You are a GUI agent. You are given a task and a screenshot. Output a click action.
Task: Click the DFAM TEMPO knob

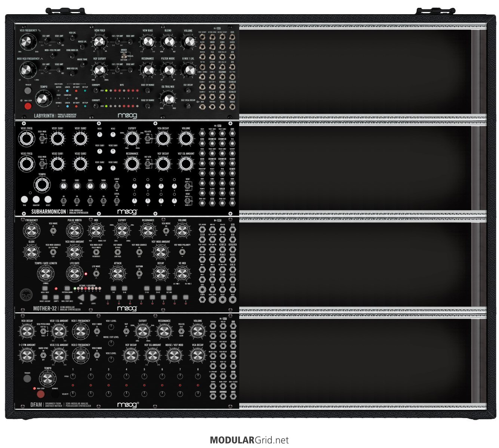coord(48,379)
